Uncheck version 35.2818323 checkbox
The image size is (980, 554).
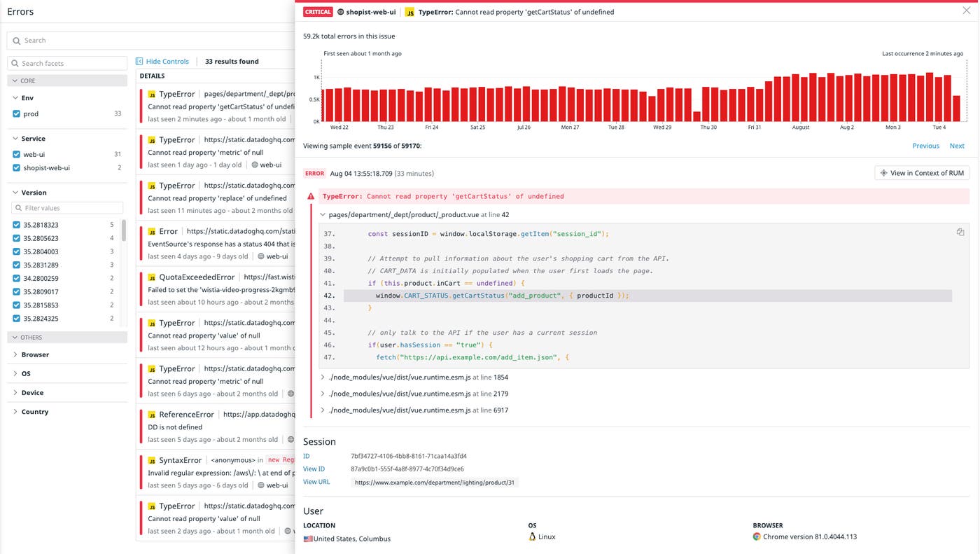pos(17,225)
